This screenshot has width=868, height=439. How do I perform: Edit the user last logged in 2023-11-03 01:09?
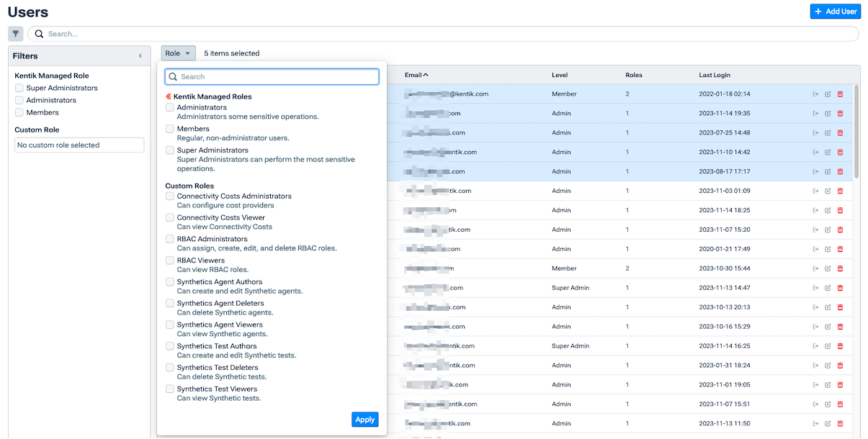tap(828, 191)
